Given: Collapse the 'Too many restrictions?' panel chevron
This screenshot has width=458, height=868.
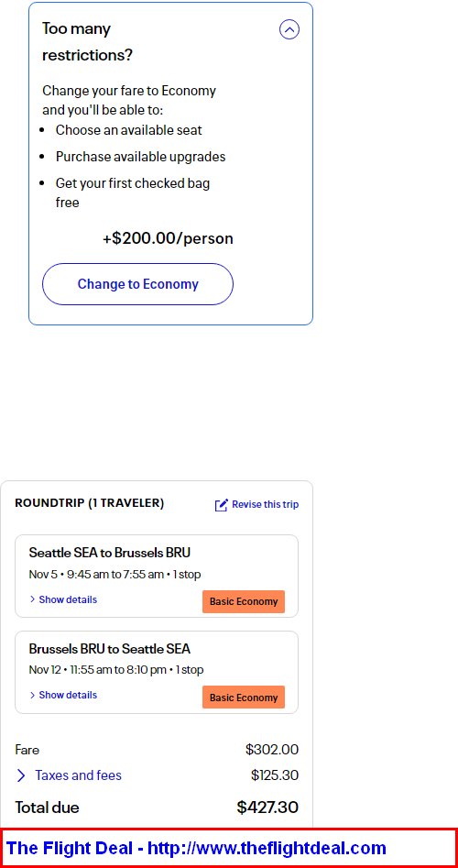Looking at the screenshot, I should click(x=289, y=29).
